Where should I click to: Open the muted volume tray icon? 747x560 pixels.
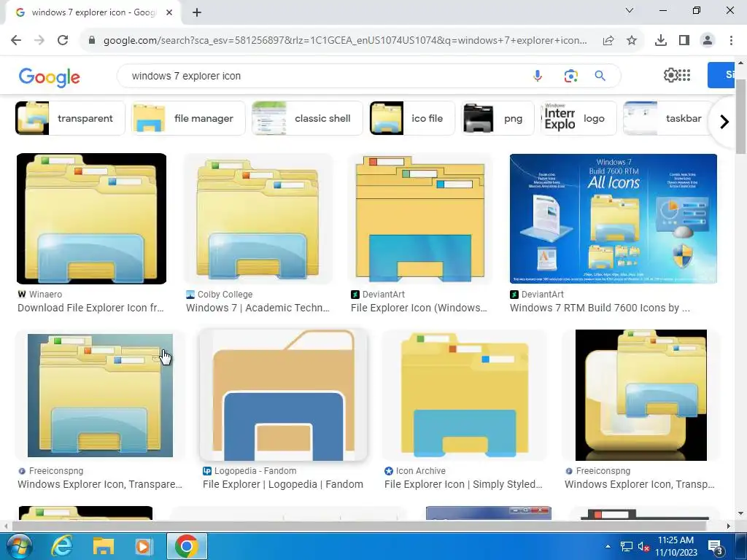pos(643,547)
